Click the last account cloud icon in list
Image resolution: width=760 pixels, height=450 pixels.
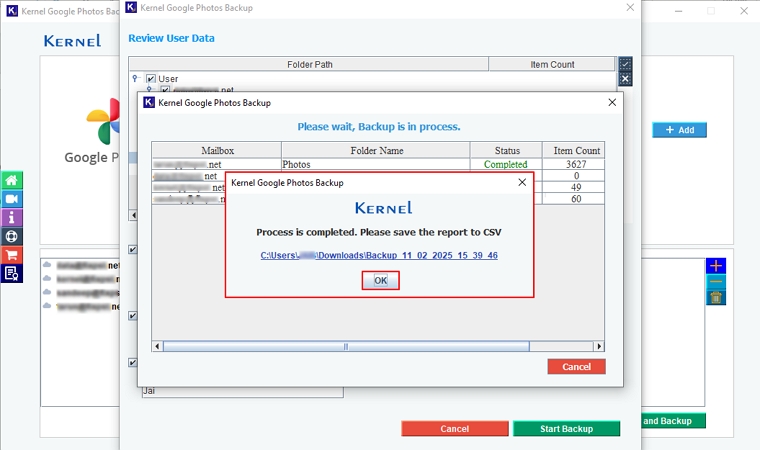coord(47,305)
